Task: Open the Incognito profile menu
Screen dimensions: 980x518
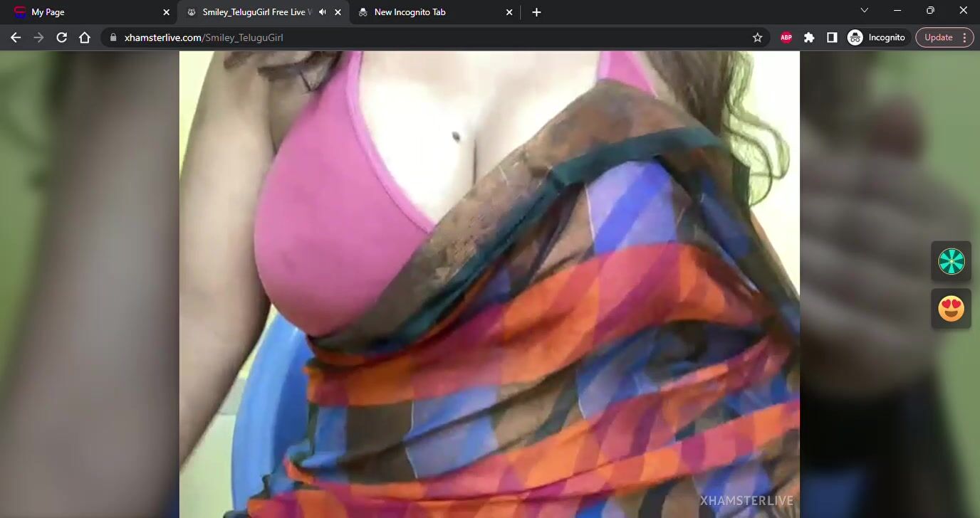Action: pyautogui.click(x=877, y=38)
